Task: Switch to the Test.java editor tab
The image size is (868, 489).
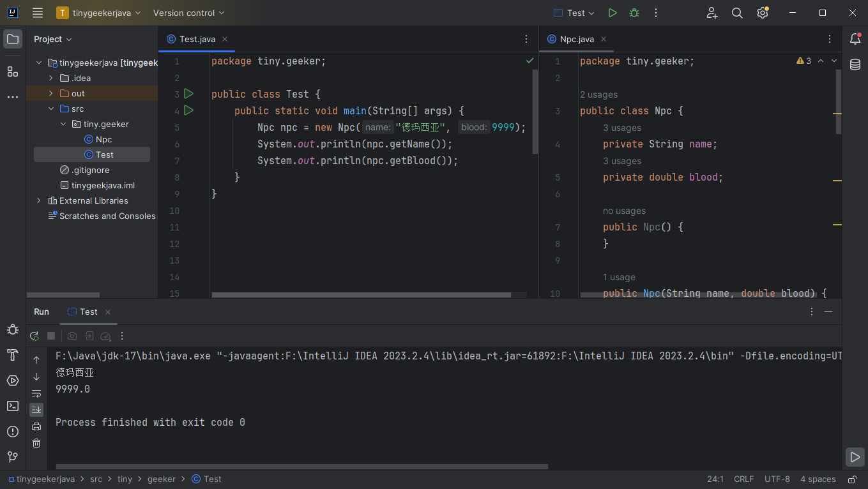Action: pos(197,39)
